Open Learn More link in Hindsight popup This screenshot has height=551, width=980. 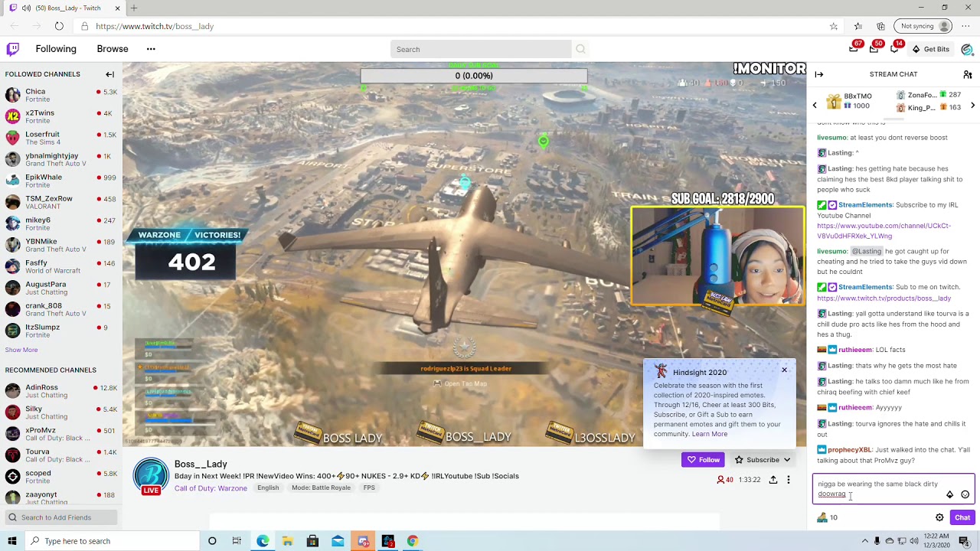(710, 434)
